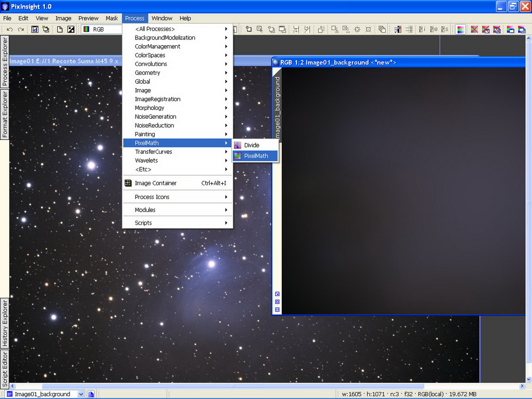
Task: Select the <Etc> entry in the Process menu
Action: tap(178, 169)
